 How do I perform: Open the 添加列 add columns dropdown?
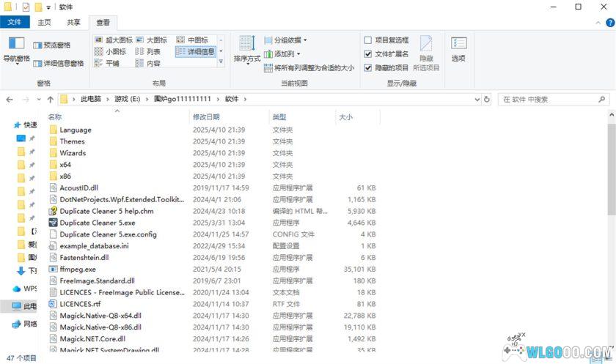[282, 53]
